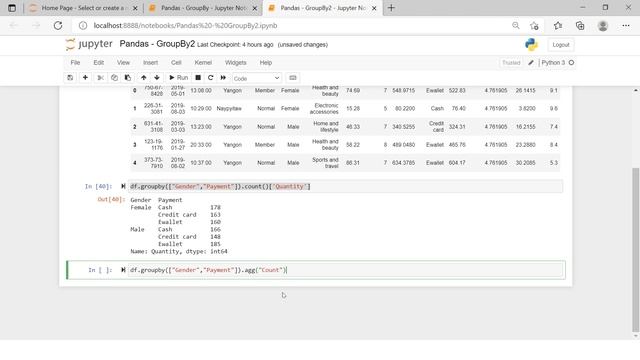The image size is (640, 360).
Task: Move selected cell up arrow
Action: tap(144, 78)
